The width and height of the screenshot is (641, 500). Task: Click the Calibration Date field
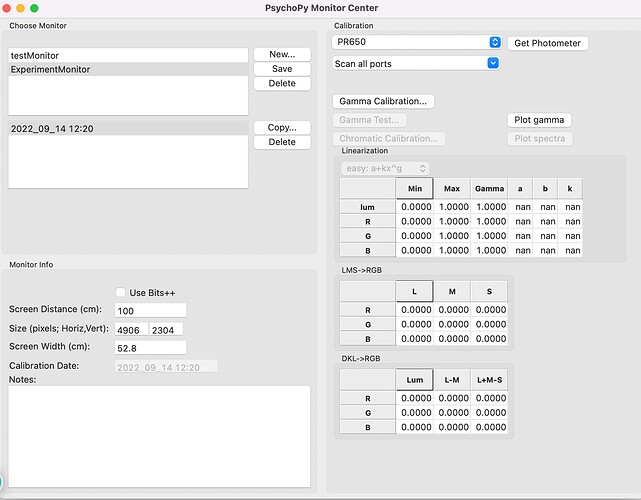click(x=166, y=367)
